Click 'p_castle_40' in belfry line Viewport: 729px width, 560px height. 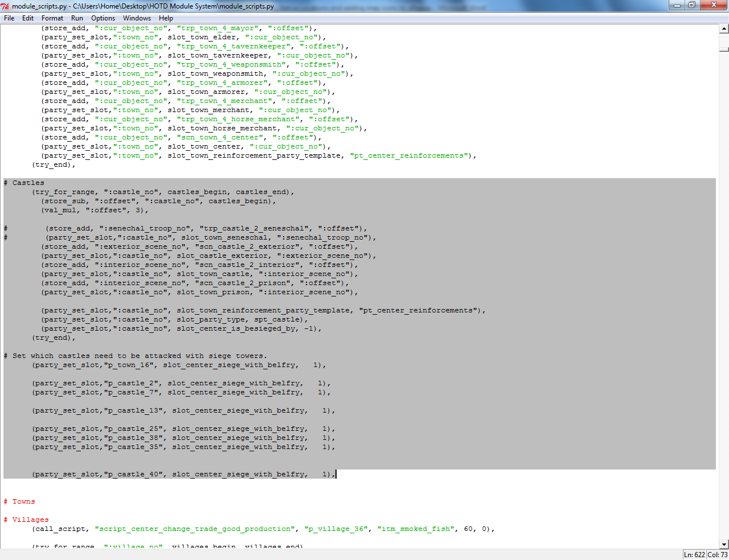(x=133, y=474)
